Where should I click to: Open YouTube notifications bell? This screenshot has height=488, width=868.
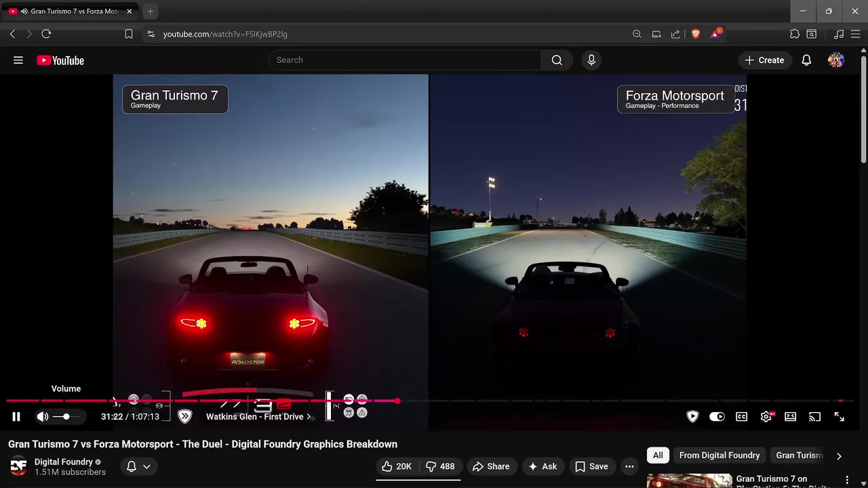[x=806, y=60]
